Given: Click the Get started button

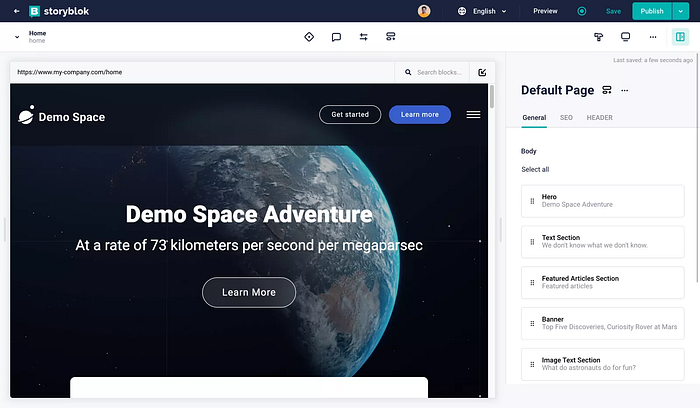Looking at the screenshot, I should (350, 115).
